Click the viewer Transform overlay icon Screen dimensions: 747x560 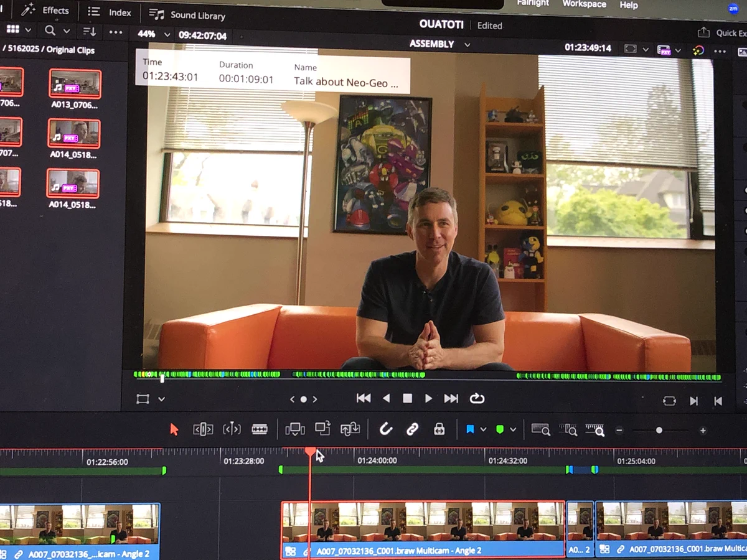[x=143, y=399]
